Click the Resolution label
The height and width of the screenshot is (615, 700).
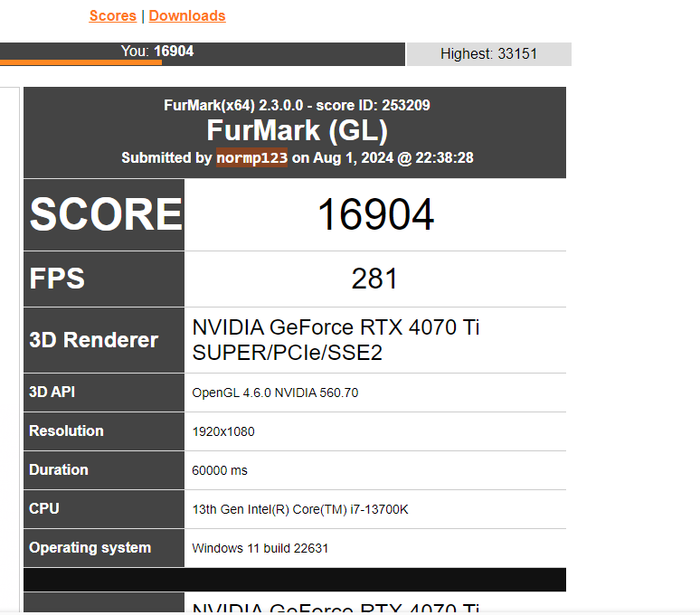click(x=66, y=431)
